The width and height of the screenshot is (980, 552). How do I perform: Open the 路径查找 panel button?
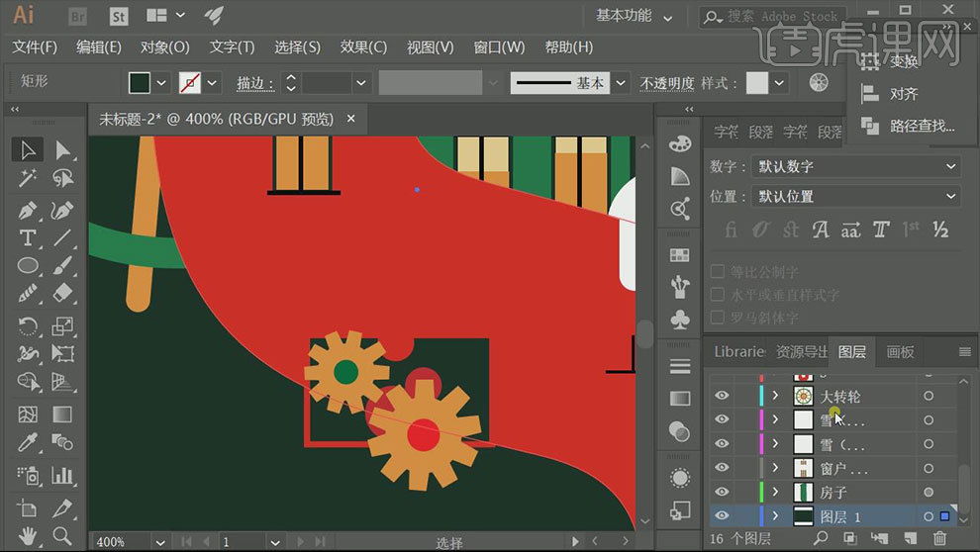pyautogui.click(x=908, y=127)
